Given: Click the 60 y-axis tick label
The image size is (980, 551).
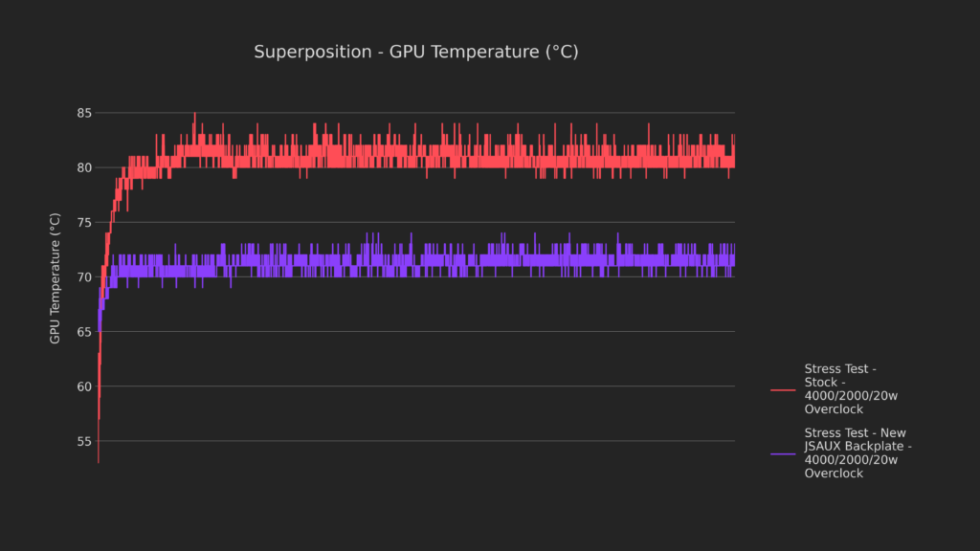Looking at the screenshot, I should tap(83, 386).
